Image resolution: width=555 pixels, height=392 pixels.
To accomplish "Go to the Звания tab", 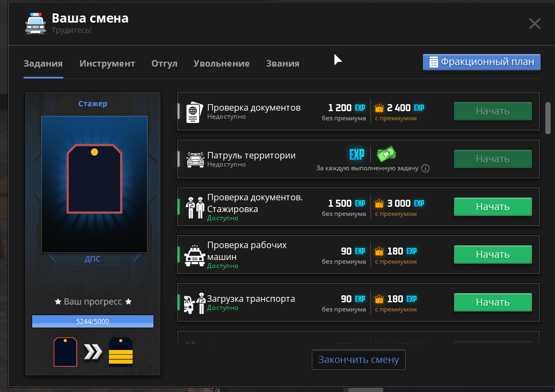I will tap(283, 64).
